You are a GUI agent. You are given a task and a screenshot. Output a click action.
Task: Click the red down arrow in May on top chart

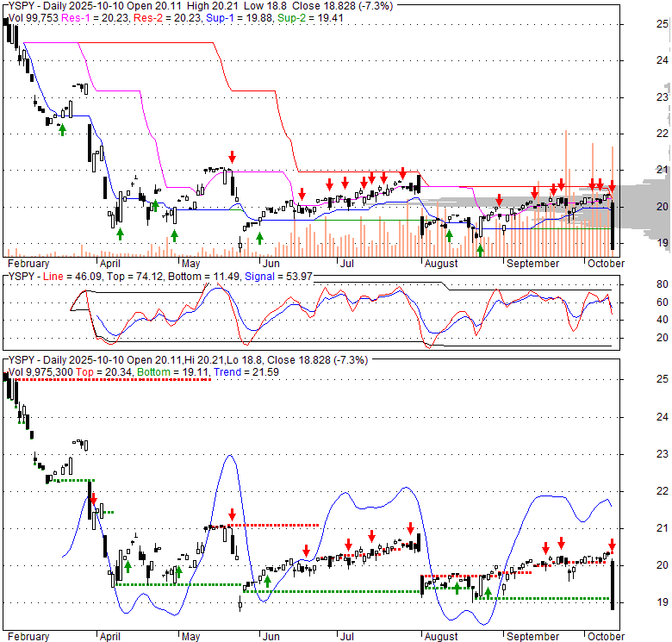[x=232, y=156]
